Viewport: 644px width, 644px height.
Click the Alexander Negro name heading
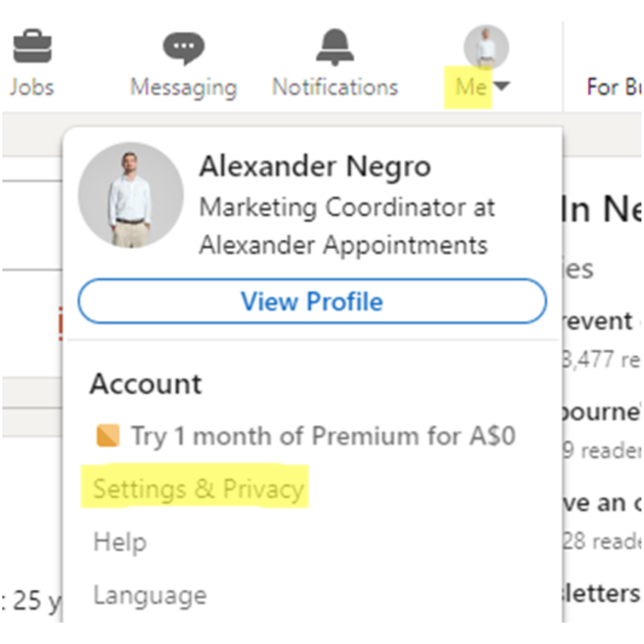(315, 166)
